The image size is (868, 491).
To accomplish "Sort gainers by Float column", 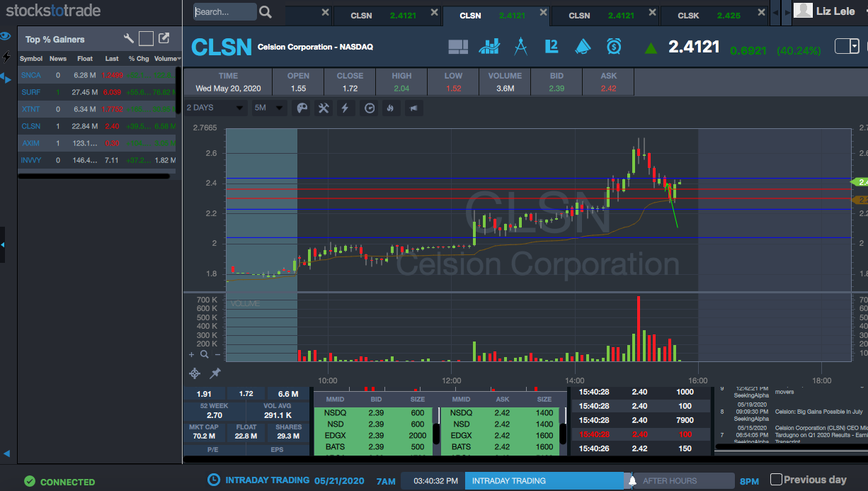I will 85,59.
